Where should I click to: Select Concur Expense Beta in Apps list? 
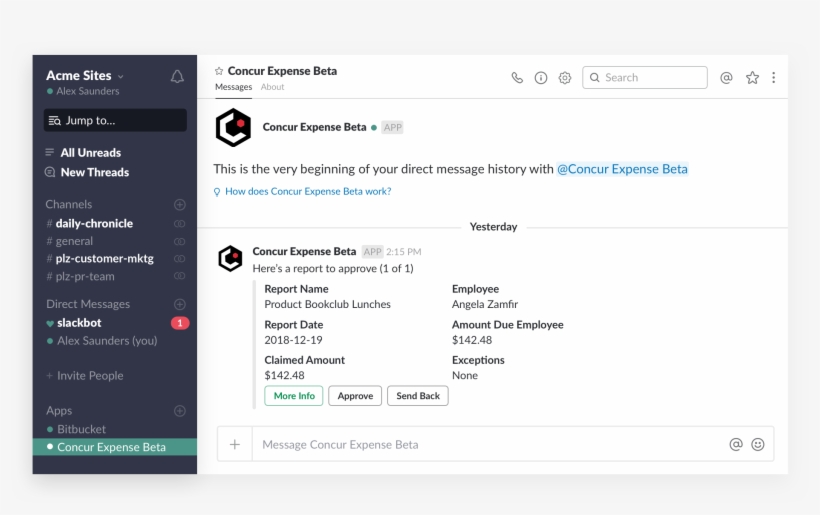(115, 447)
